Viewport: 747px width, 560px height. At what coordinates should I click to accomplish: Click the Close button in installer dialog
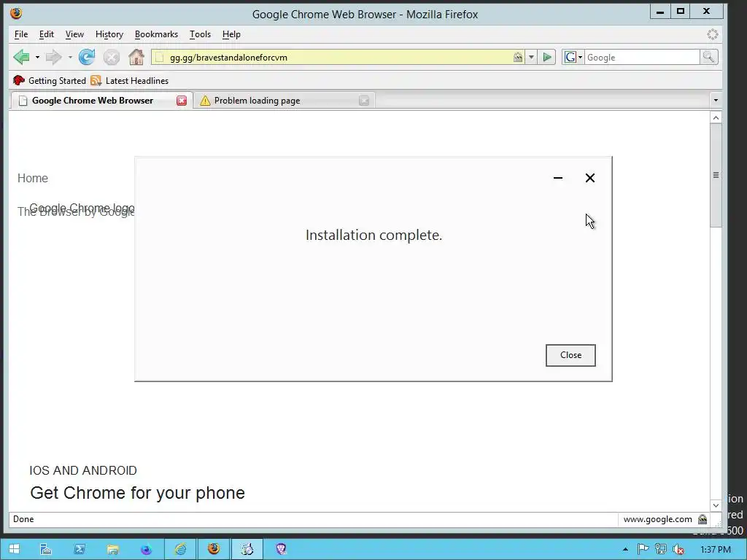(570, 355)
